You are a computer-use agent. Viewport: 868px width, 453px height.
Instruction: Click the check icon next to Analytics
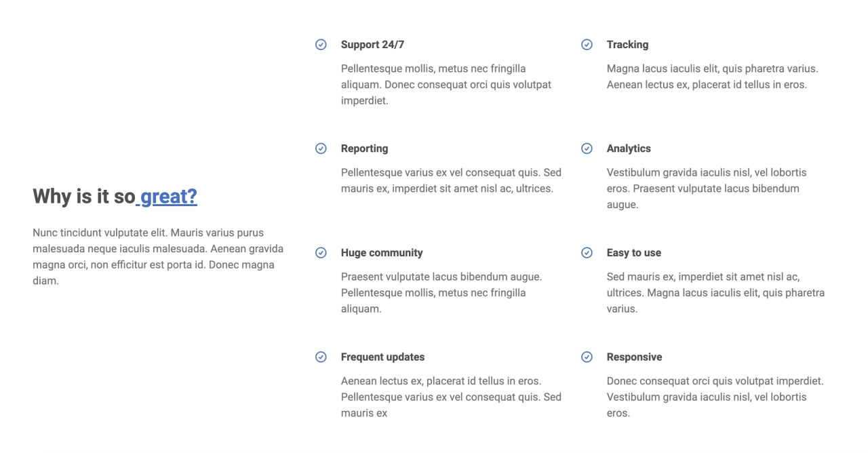coord(587,149)
